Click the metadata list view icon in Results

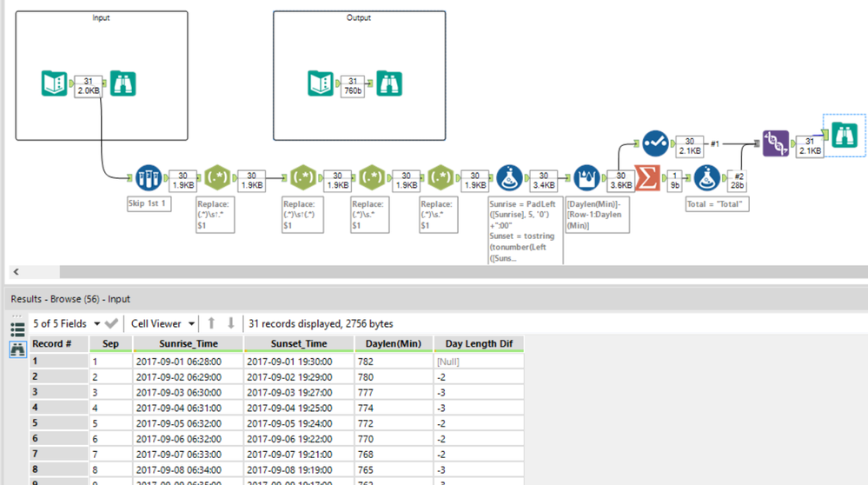(17, 330)
